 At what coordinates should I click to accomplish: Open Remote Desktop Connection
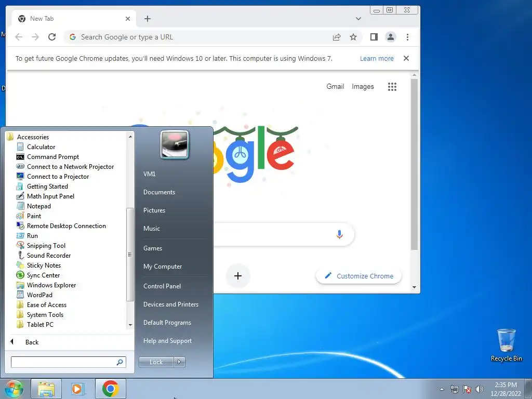pyautogui.click(x=66, y=225)
